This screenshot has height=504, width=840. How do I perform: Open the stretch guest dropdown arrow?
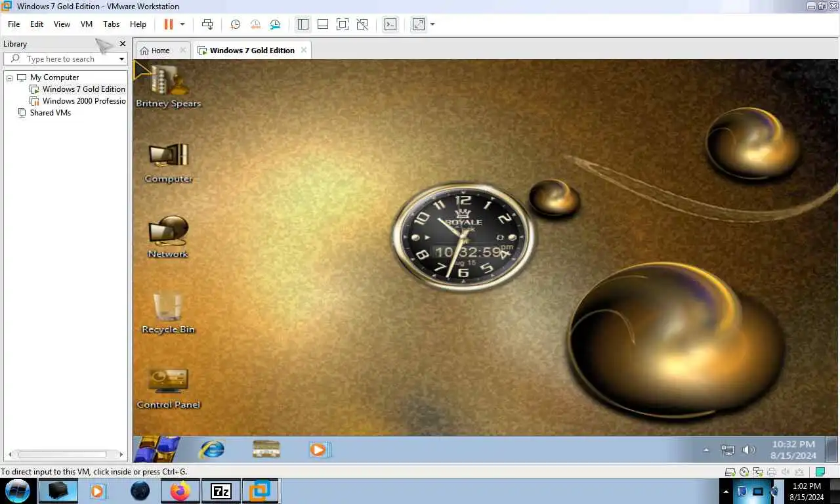pos(432,24)
